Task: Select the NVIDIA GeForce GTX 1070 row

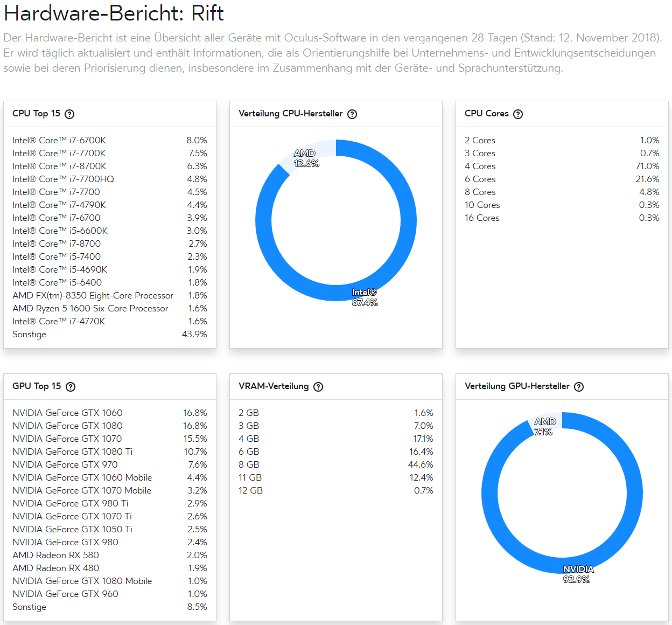Action: tap(110, 439)
